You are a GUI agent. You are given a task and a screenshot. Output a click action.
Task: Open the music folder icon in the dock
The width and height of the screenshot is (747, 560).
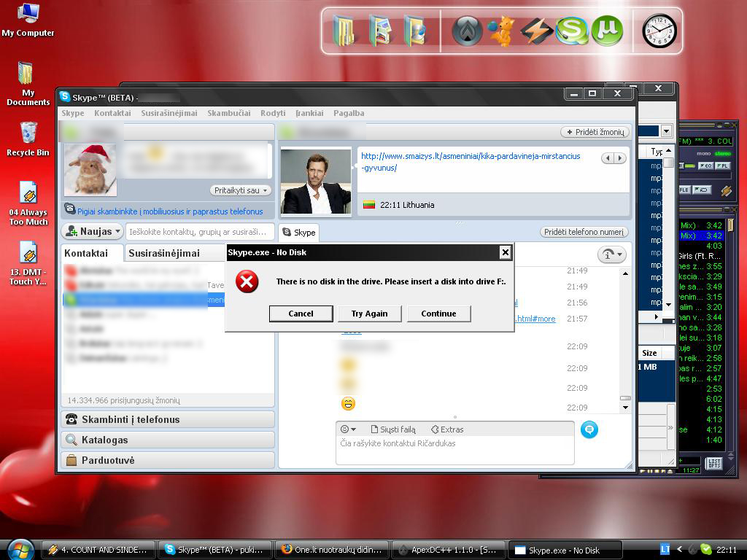[x=415, y=31]
